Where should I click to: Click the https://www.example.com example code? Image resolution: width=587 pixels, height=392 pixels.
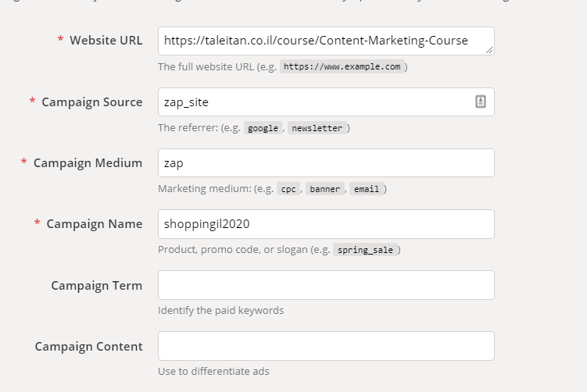pos(342,67)
